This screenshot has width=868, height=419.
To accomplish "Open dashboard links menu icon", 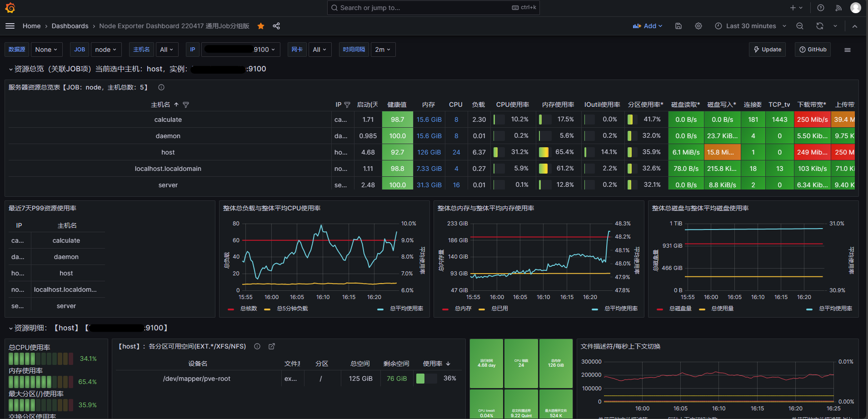I will pos(848,50).
